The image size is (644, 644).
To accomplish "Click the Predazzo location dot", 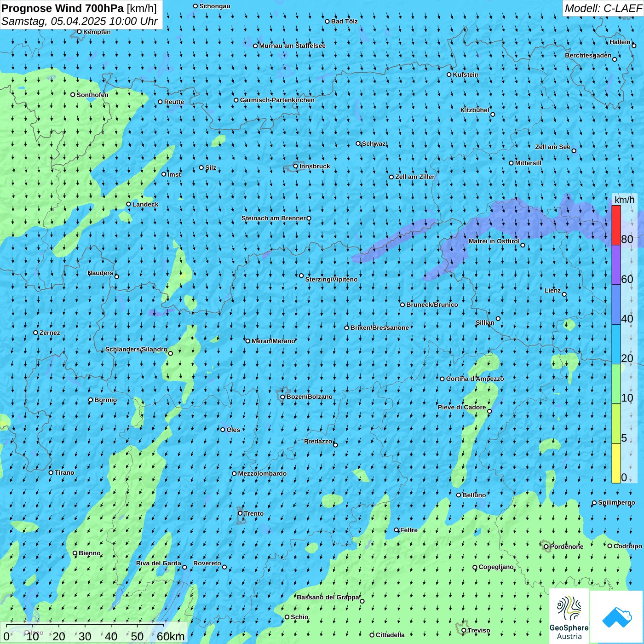I will click(335, 445).
